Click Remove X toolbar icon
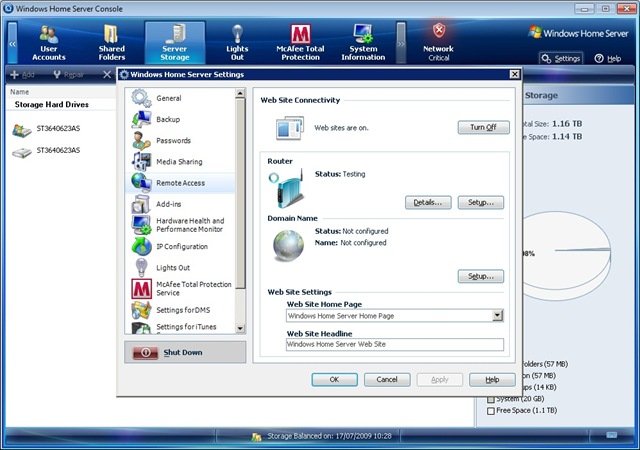The image size is (640, 450). (107, 74)
